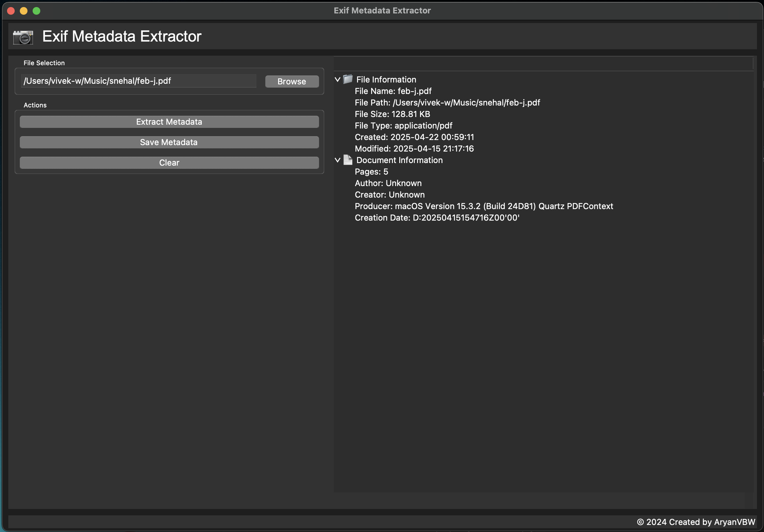The width and height of the screenshot is (764, 532).
Task: Select the Producer metadata entry
Action: tap(483, 206)
